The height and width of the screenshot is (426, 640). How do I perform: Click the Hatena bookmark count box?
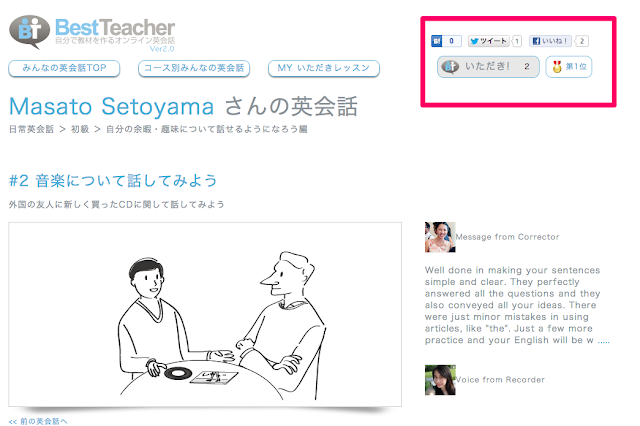[x=451, y=41]
